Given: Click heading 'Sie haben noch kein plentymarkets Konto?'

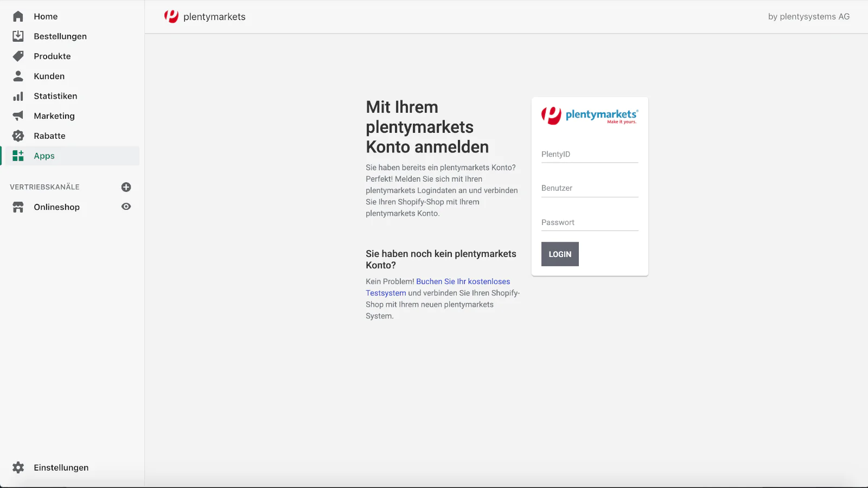Looking at the screenshot, I should pyautogui.click(x=441, y=259).
